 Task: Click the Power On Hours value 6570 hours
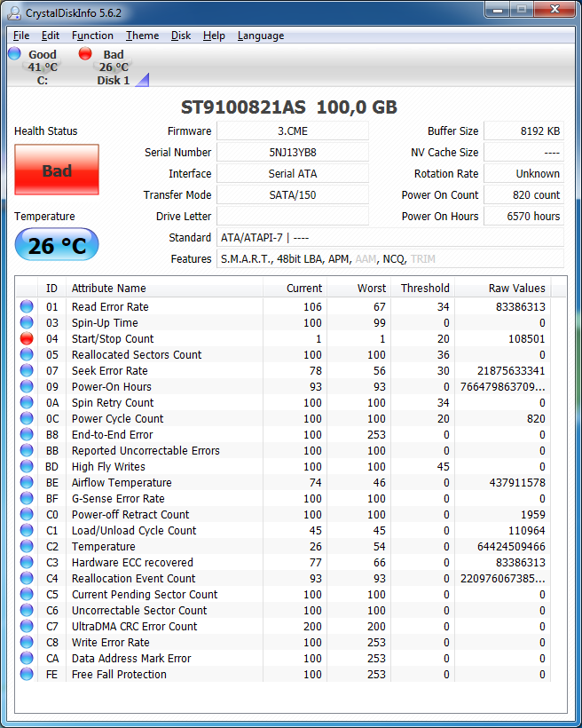point(524,217)
